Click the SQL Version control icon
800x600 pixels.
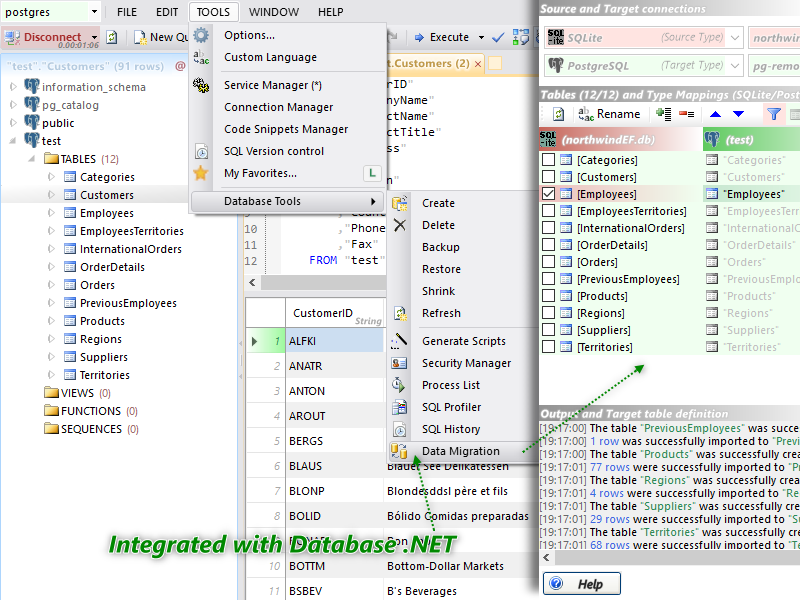pyautogui.click(x=201, y=152)
